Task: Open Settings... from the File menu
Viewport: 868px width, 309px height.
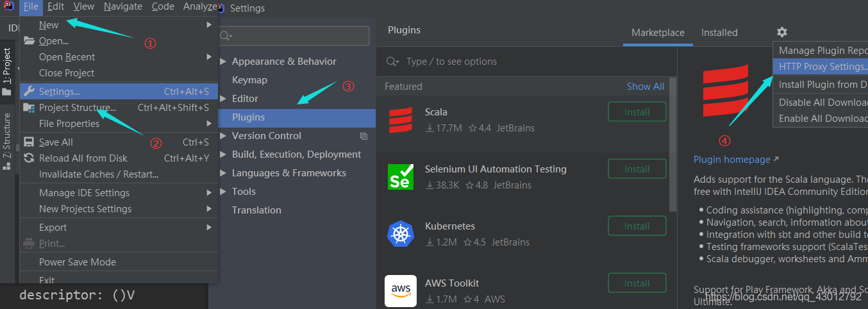Action: point(119,92)
